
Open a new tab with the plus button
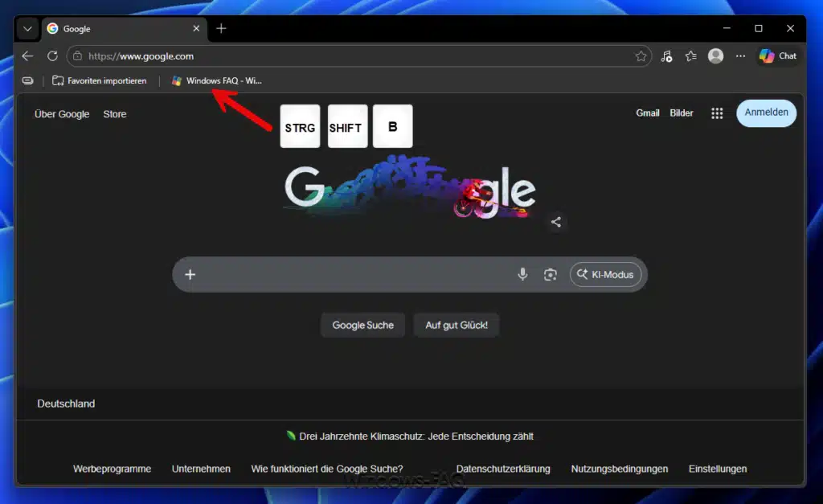221,28
